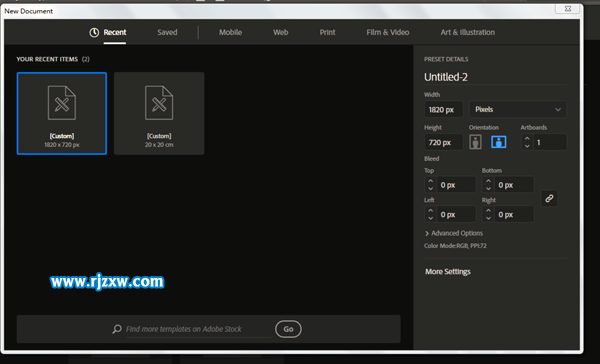The height and width of the screenshot is (364, 600).
Task: Click the Width input field
Action: point(443,109)
